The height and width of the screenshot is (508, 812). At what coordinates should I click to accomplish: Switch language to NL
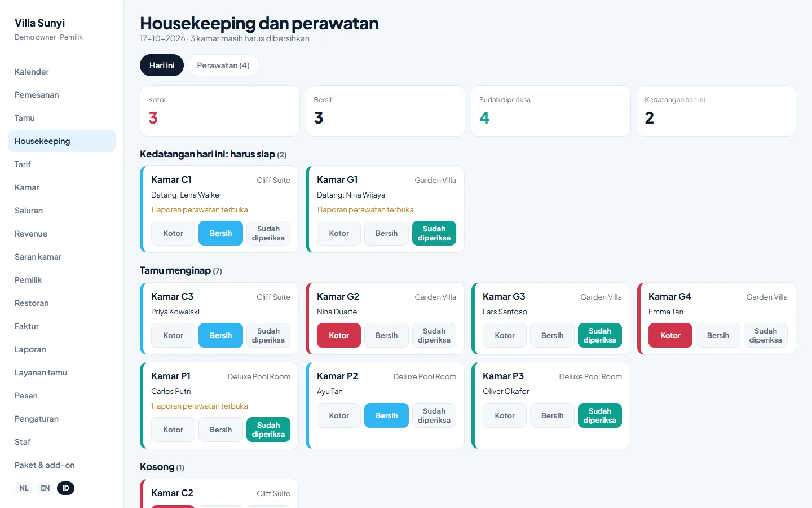[24, 488]
